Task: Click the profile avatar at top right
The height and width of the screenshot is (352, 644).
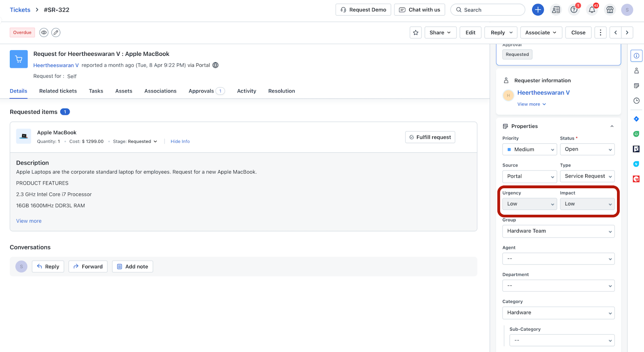Action: click(x=627, y=10)
